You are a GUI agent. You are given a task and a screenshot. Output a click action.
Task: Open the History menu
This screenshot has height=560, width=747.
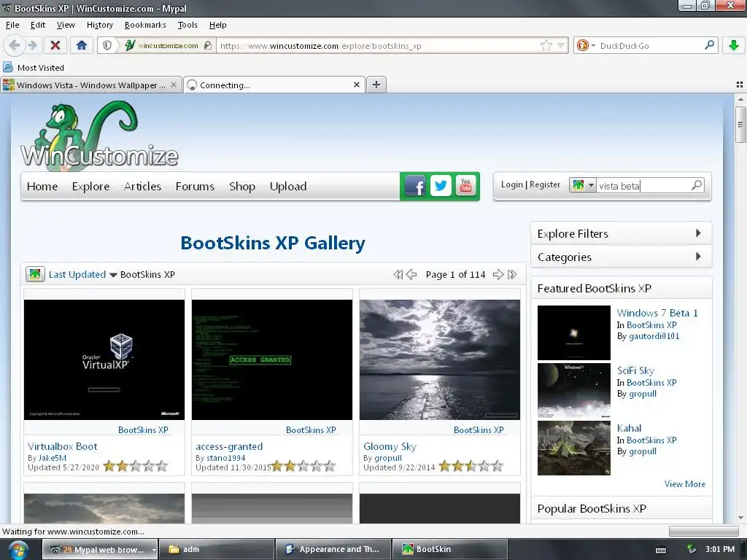pos(99,25)
